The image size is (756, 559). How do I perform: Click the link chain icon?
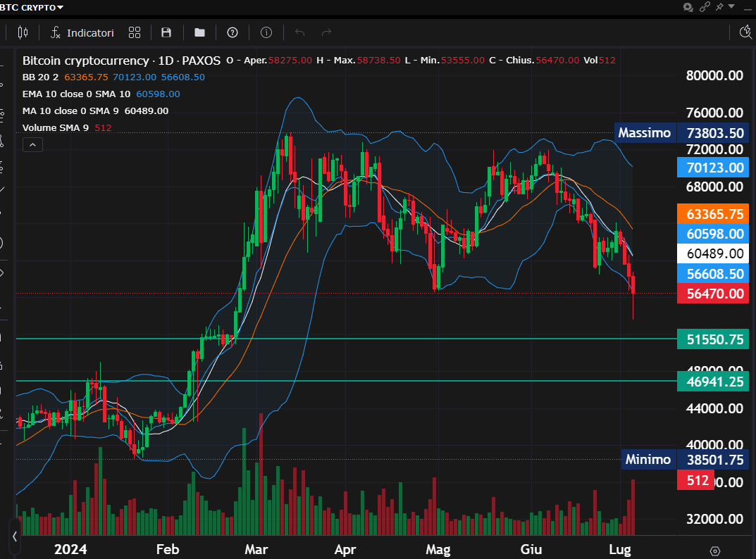tap(705, 7)
